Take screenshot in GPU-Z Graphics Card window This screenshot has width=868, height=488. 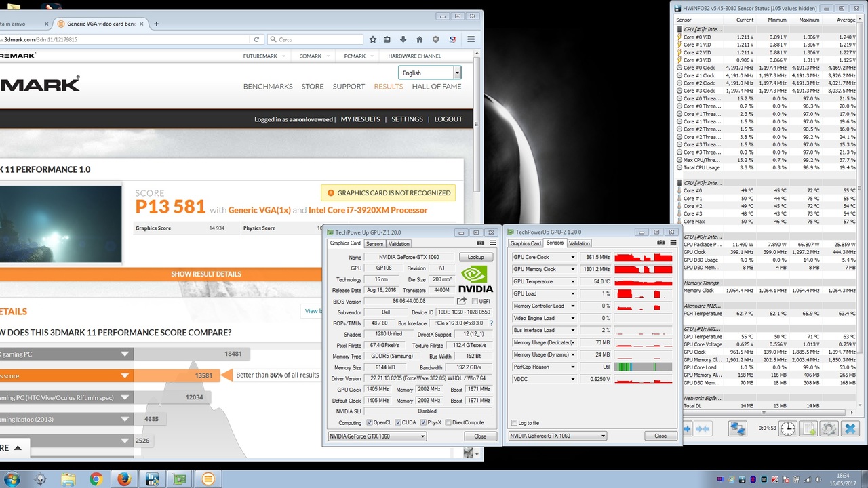coord(481,243)
